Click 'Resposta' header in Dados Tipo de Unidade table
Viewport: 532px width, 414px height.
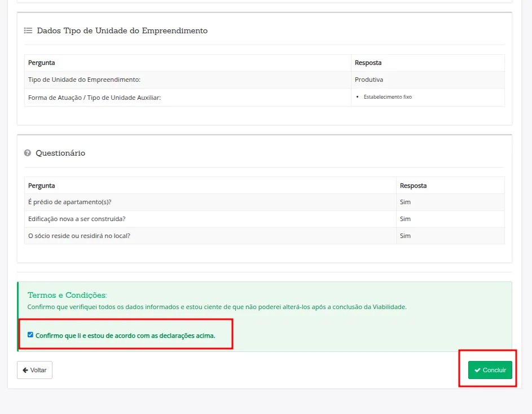click(368, 63)
